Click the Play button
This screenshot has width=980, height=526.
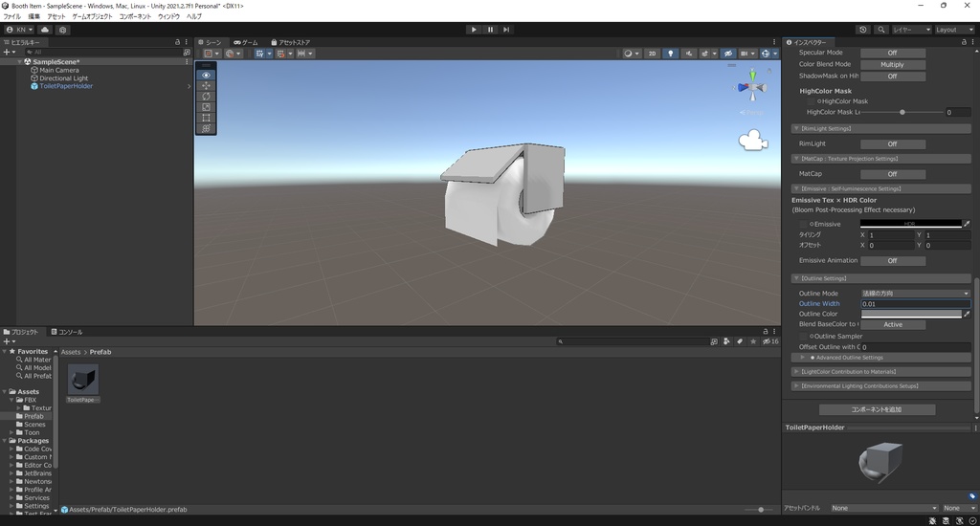coord(474,30)
